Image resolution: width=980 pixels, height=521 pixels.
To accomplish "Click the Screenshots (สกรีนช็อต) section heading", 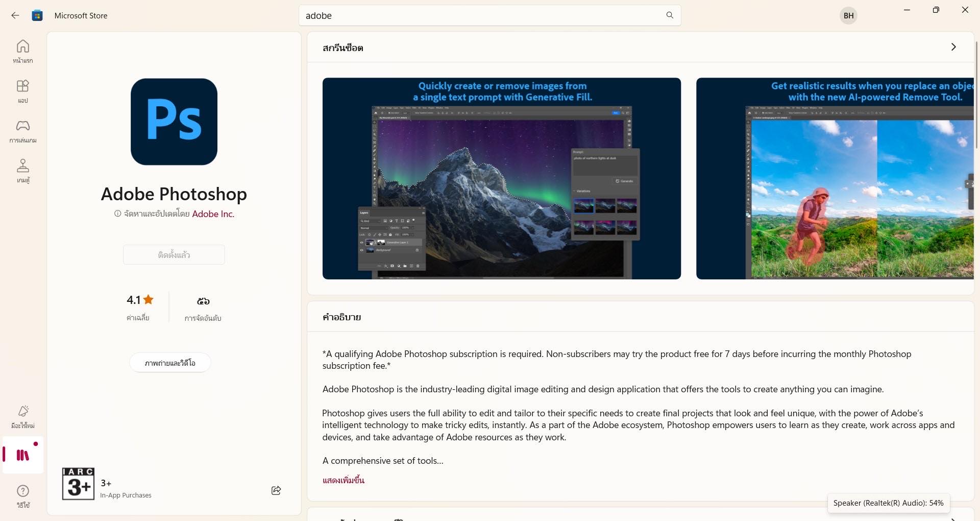I will (343, 48).
